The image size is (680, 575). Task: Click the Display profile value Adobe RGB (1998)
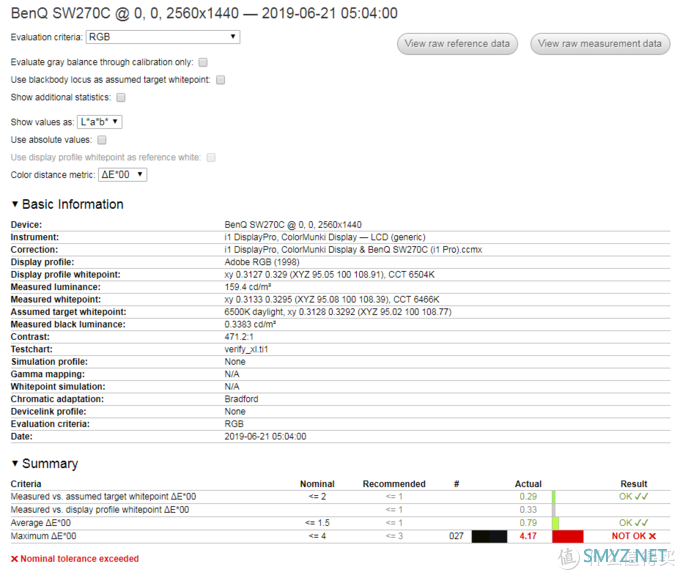pos(262,262)
